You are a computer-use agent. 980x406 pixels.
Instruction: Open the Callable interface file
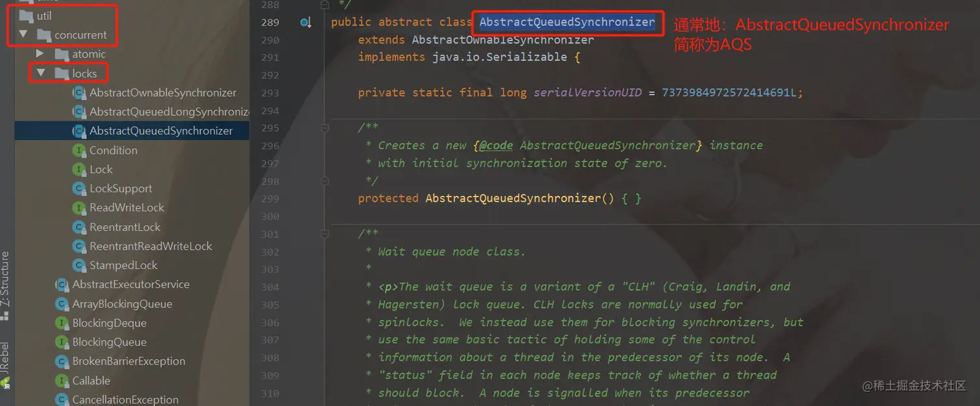point(91,381)
